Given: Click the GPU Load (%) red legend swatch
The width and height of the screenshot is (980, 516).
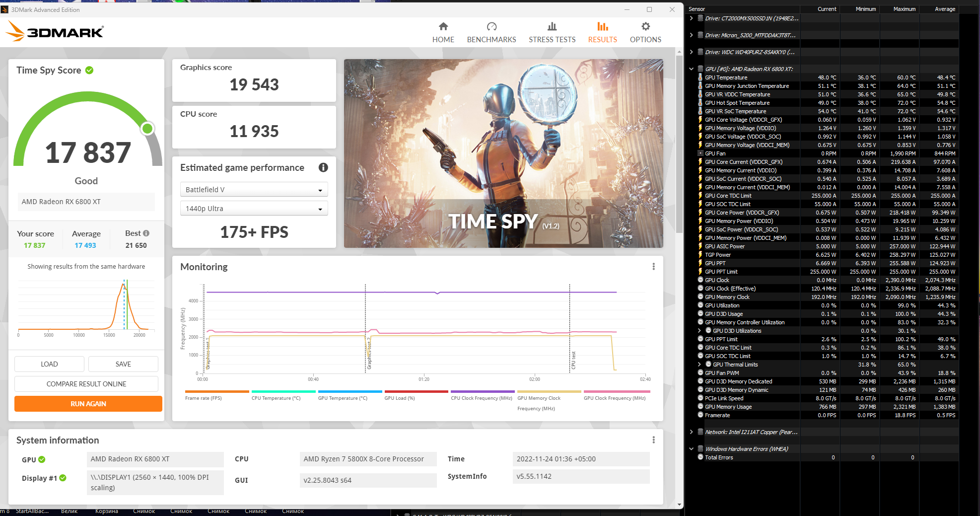Looking at the screenshot, I should pos(417,392).
